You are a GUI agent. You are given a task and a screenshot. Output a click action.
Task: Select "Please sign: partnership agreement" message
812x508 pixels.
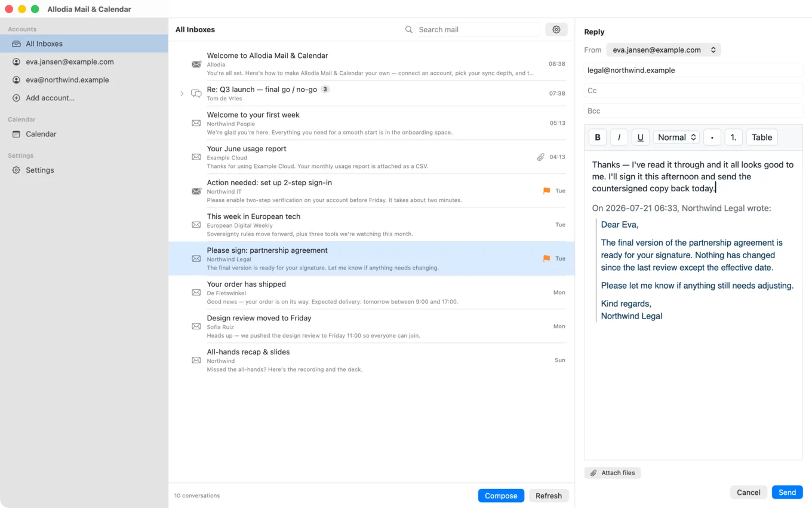point(371,259)
